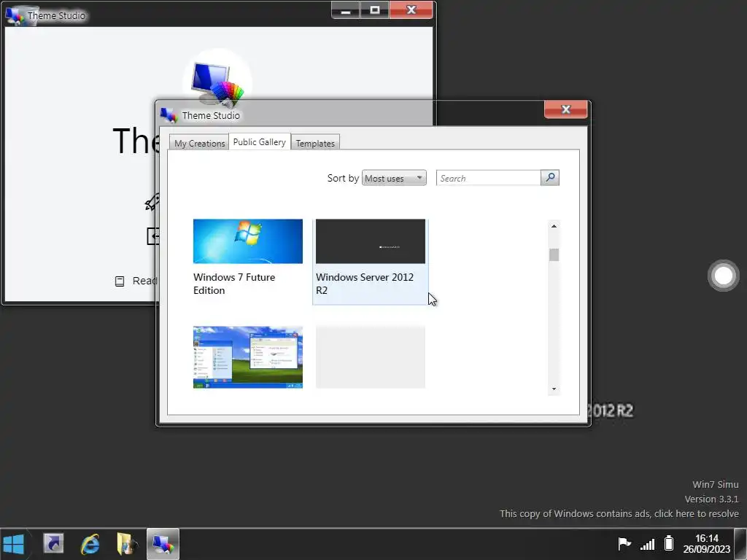The image size is (747, 560).
Task: Click the Show desktop strip at taskbar end
Action: click(741, 544)
